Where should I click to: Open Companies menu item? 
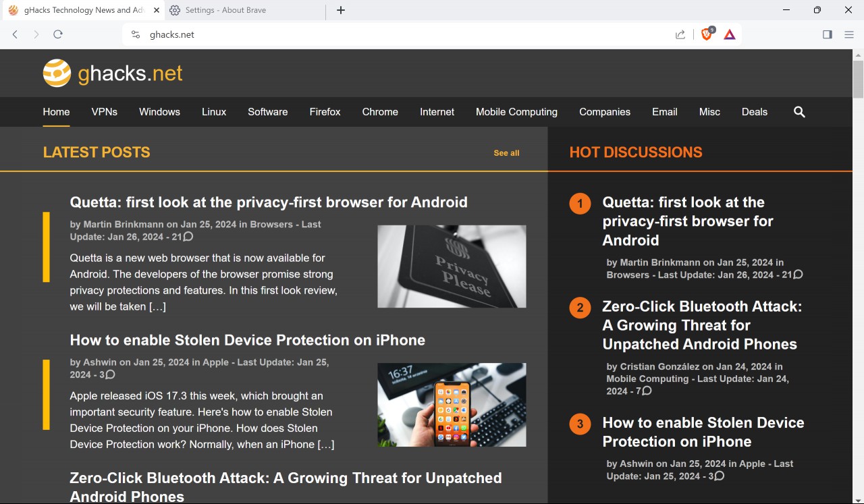coord(605,112)
